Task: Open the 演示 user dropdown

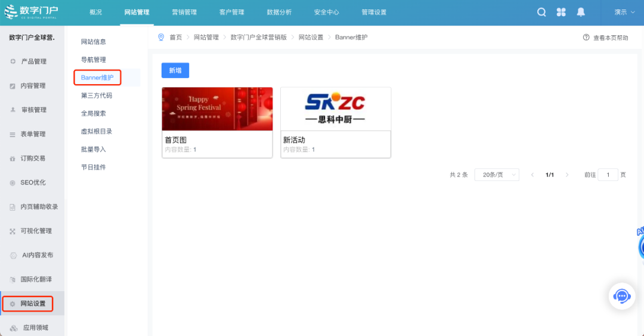Action: click(x=624, y=13)
